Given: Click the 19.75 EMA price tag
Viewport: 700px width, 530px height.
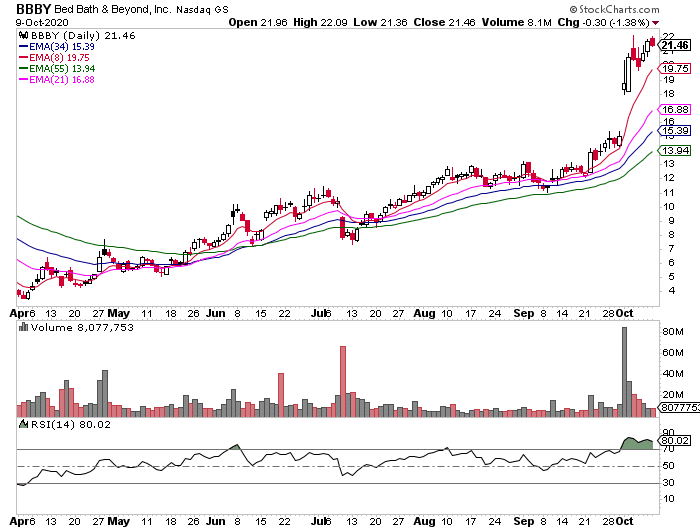Looking at the screenshot, I should 675,68.
